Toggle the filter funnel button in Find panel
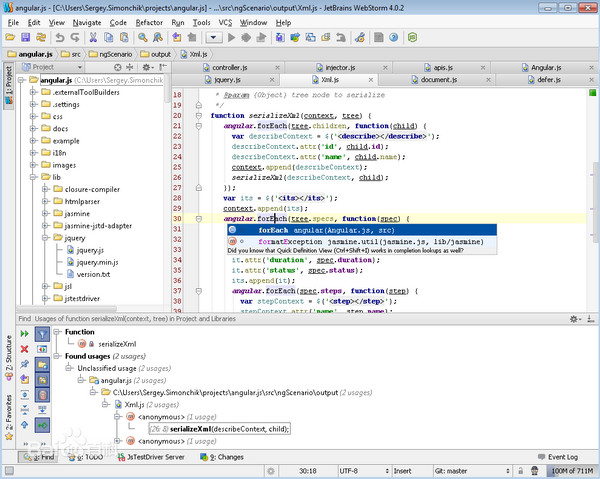Image resolution: width=600 pixels, height=479 pixels. (43, 333)
